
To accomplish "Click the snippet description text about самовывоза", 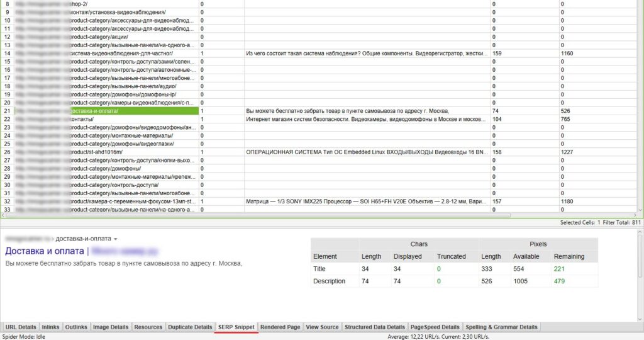I will (x=123, y=263).
